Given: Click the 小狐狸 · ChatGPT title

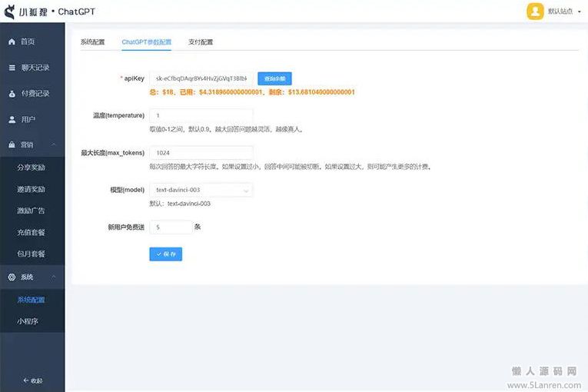Looking at the screenshot, I should point(57,12).
